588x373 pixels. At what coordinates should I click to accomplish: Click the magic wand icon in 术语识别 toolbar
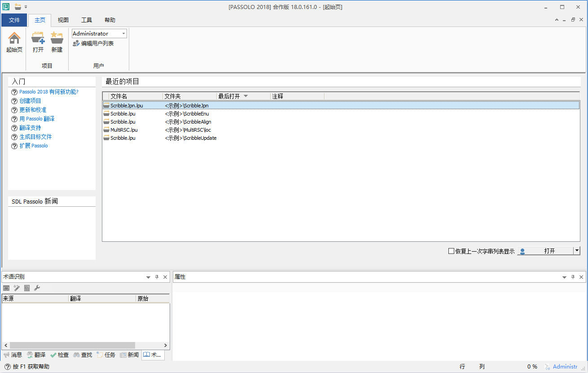pyautogui.click(x=17, y=288)
